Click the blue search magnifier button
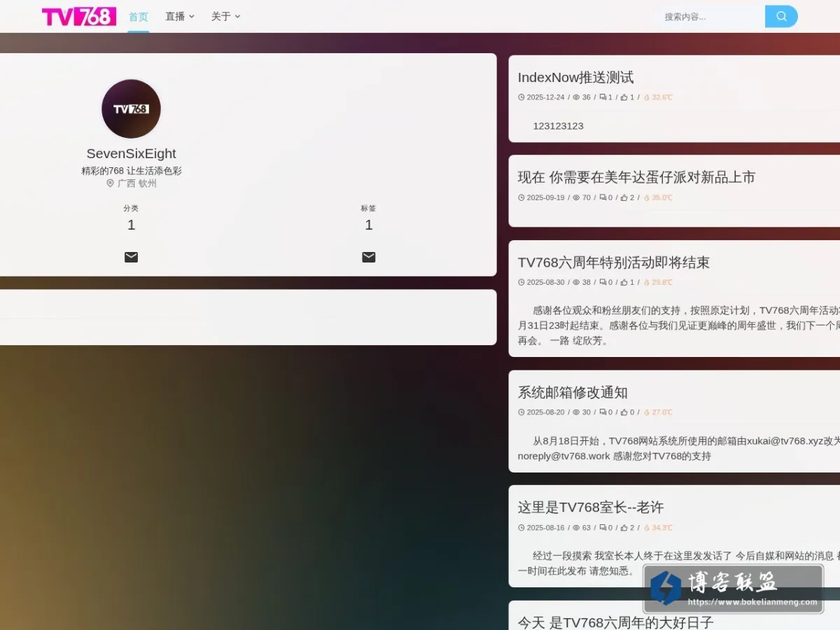The image size is (840, 630). 781,17
